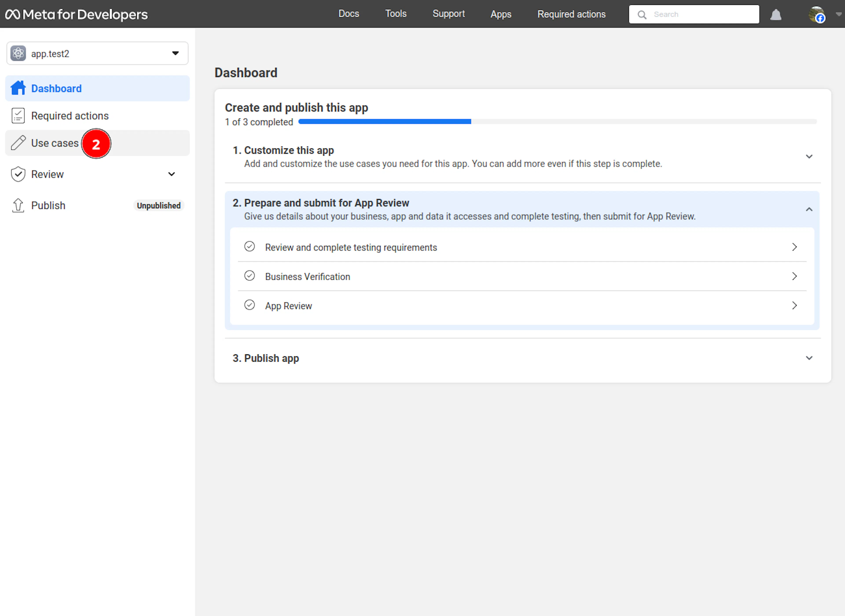This screenshot has width=845, height=616.
Task: Open the Support menu
Action: point(449,14)
